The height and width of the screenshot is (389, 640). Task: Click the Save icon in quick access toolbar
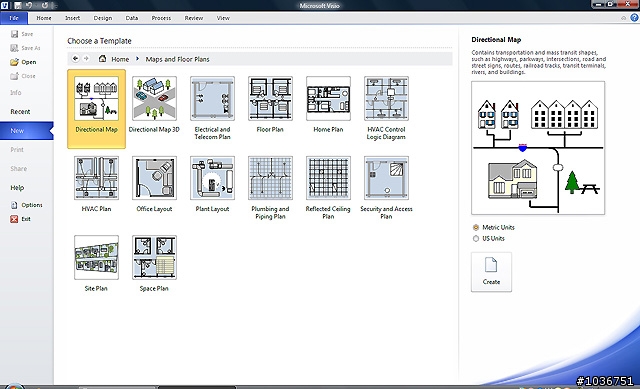click(x=18, y=5)
